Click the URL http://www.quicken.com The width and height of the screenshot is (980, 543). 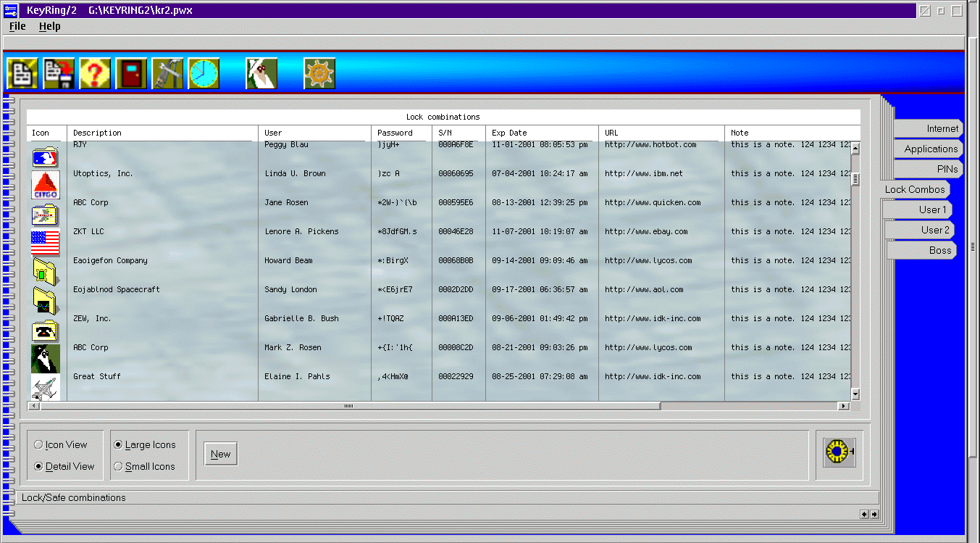(x=653, y=203)
